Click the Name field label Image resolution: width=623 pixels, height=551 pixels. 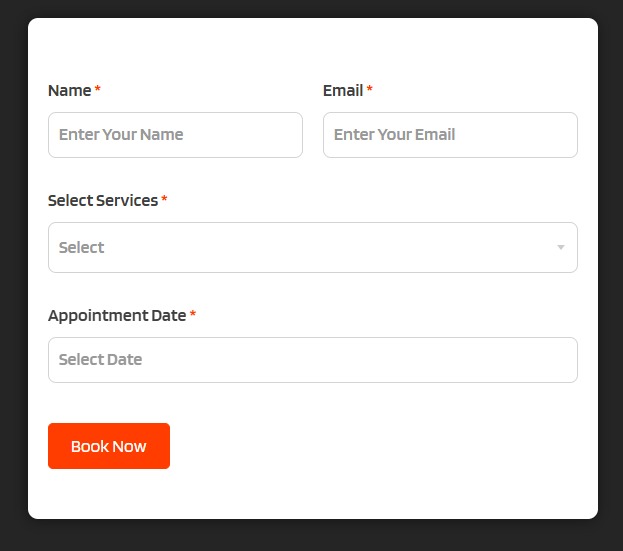69,90
